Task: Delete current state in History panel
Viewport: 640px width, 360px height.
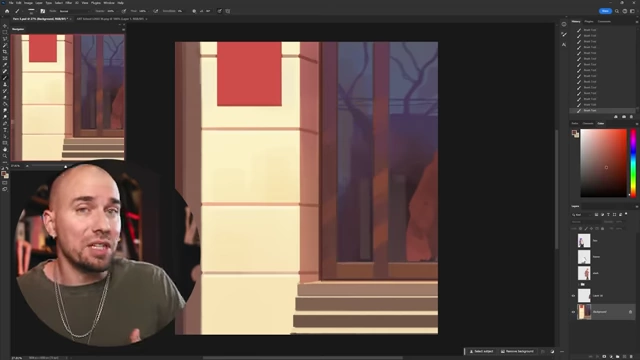Action: point(631,117)
